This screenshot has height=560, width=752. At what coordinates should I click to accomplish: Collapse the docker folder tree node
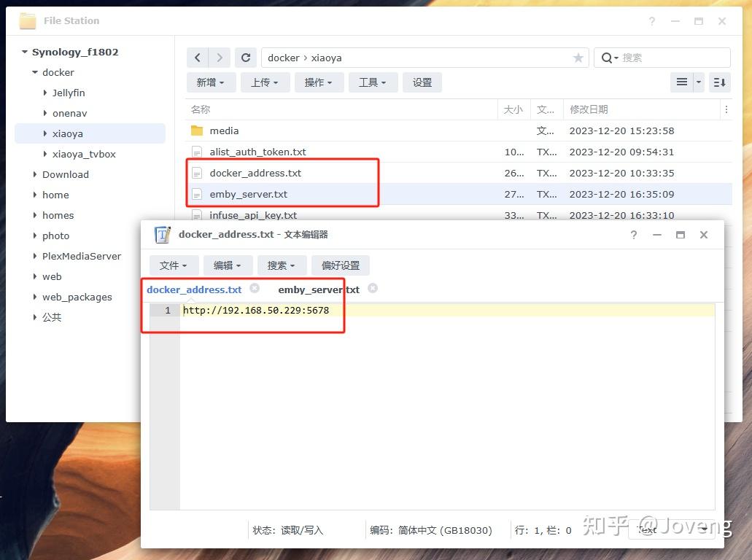tap(35, 72)
